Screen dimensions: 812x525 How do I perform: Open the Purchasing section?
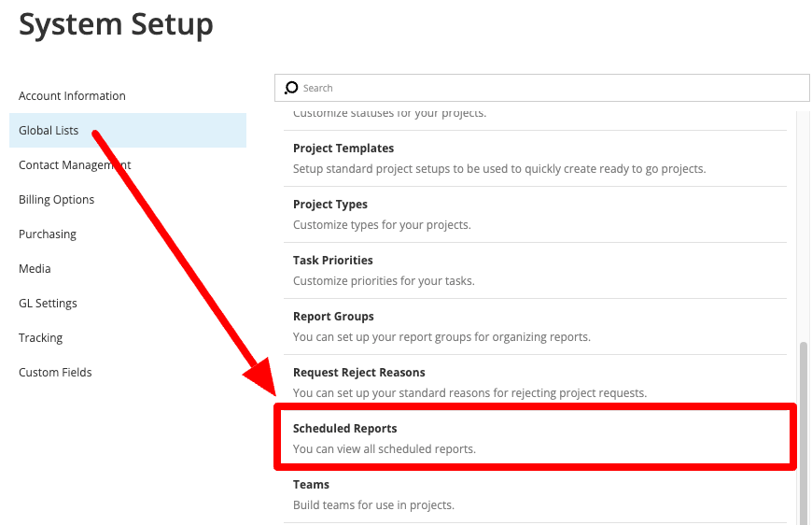click(x=48, y=234)
